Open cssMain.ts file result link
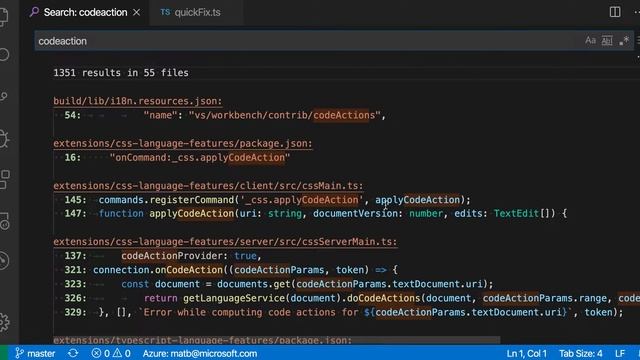 208,186
